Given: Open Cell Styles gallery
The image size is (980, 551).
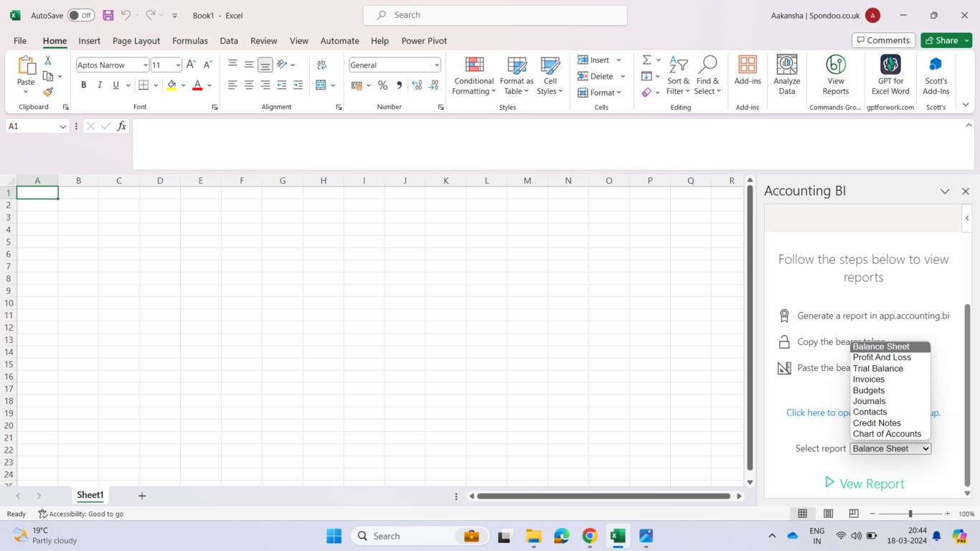Looking at the screenshot, I should point(550,75).
